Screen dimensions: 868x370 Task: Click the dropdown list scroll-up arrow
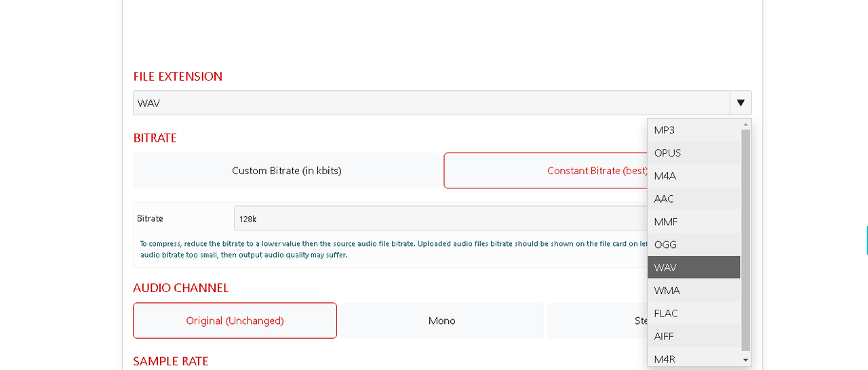(x=746, y=125)
